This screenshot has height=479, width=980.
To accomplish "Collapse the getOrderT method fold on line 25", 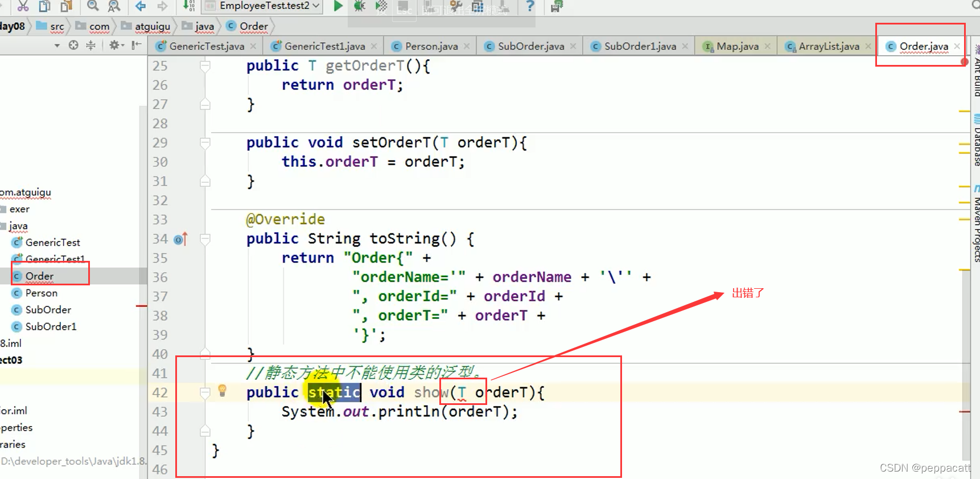I will click(x=205, y=66).
